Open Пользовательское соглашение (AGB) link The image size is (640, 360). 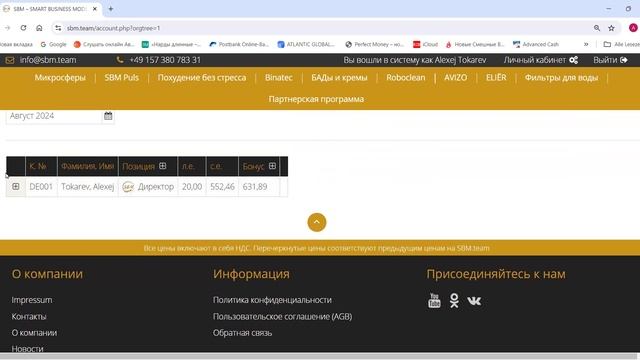[282, 316]
